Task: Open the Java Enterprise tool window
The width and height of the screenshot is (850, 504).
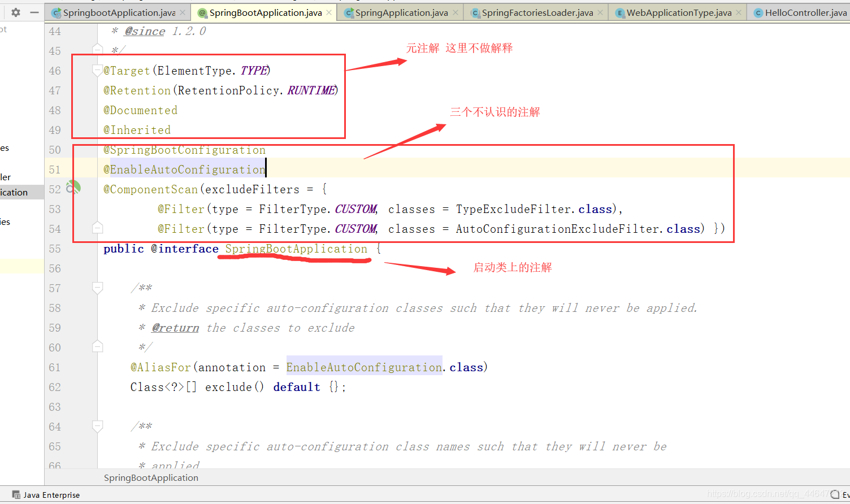Action: [46, 495]
